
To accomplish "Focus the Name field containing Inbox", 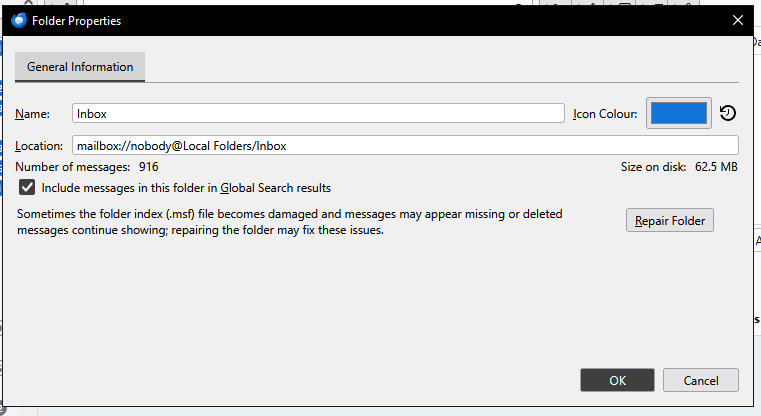I will point(318,114).
